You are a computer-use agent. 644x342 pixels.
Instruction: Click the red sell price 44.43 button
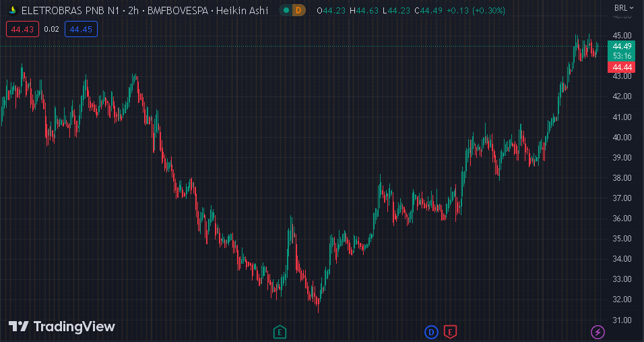tap(22, 29)
